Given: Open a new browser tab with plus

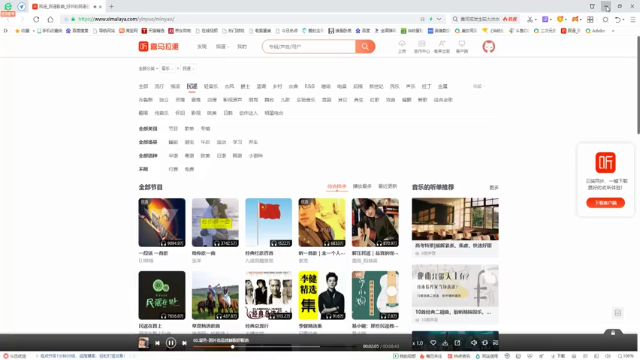Looking at the screenshot, I should [x=111, y=7].
